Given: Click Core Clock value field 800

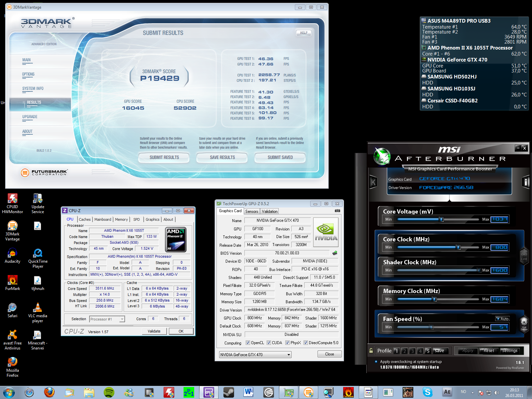Looking at the screenshot, I should (x=499, y=247).
